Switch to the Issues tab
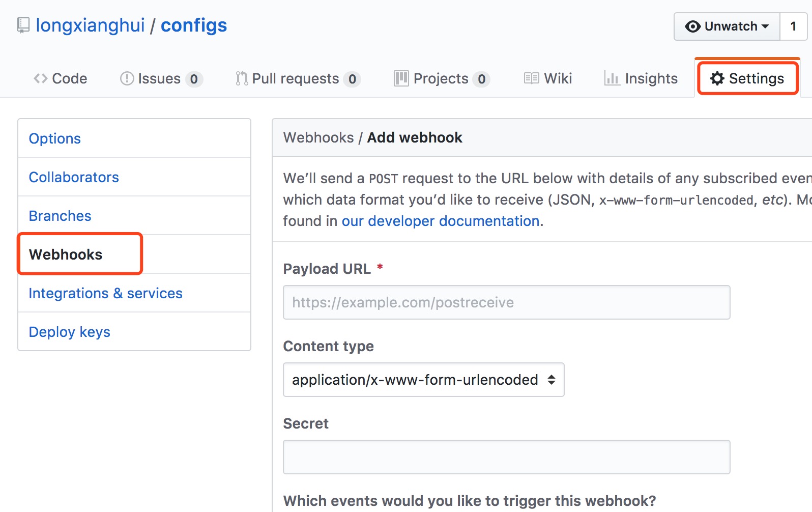The height and width of the screenshot is (512, 812). (x=161, y=78)
